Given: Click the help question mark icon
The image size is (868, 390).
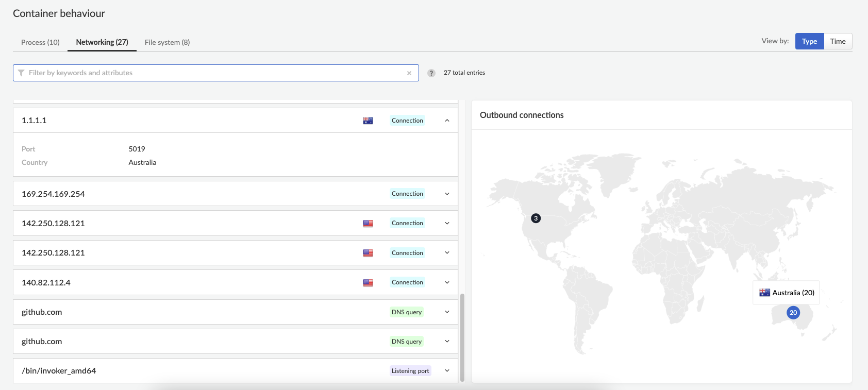Looking at the screenshot, I should click(431, 73).
